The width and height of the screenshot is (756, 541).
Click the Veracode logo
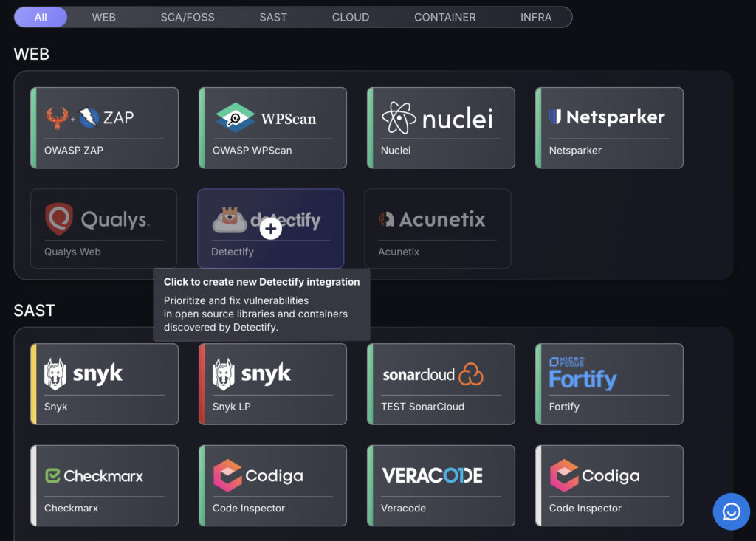(433, 475)
